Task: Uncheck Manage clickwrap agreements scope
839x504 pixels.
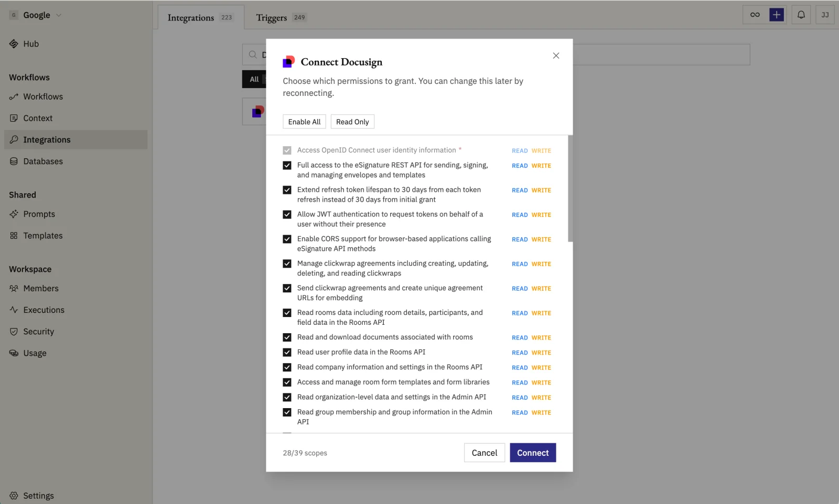Action: pyautogui.click(x=287, y=264)
